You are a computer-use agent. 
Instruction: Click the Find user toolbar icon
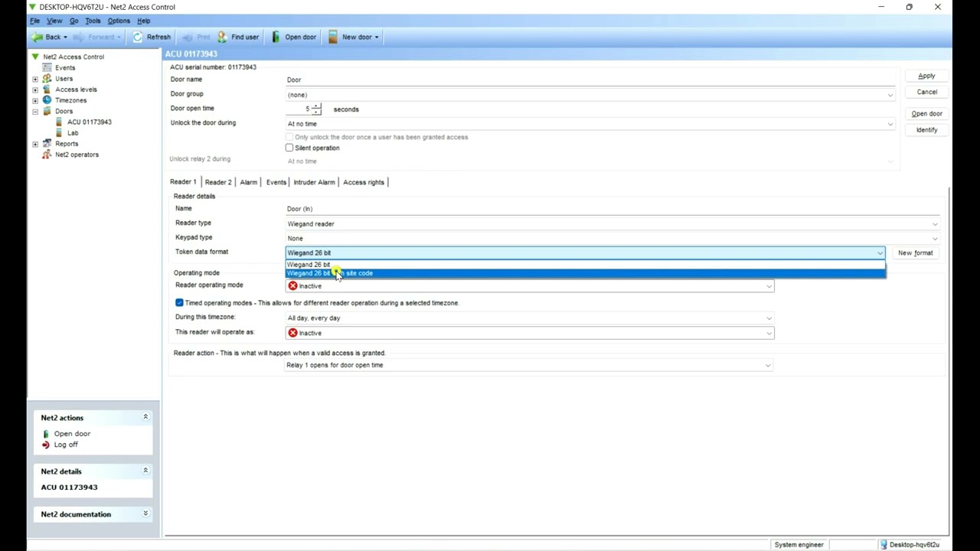click(222, 37)
